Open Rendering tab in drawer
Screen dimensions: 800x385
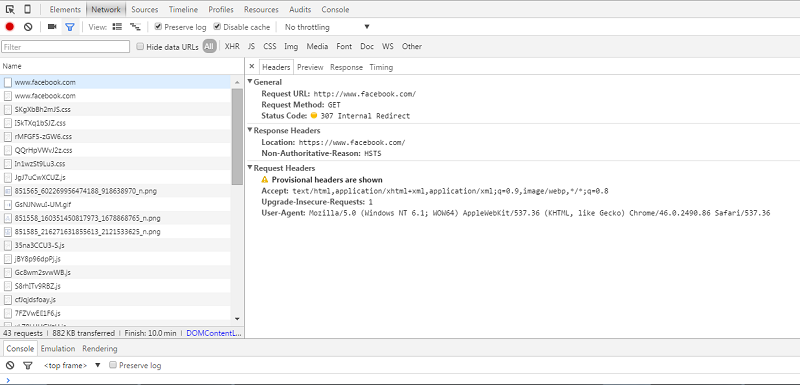100,349
